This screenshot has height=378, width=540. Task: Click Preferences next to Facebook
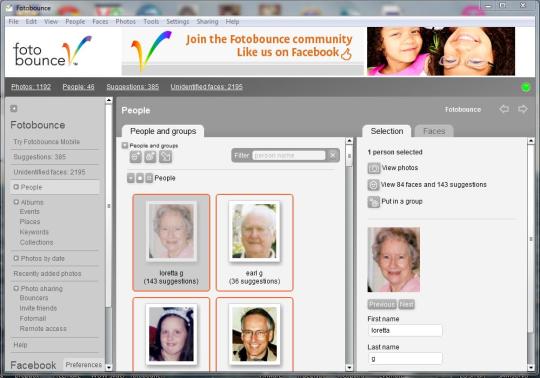84,365
